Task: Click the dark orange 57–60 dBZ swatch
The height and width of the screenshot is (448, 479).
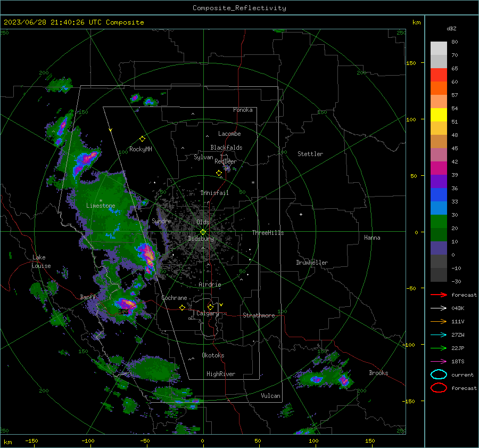Action: click(x=439, y=88)
